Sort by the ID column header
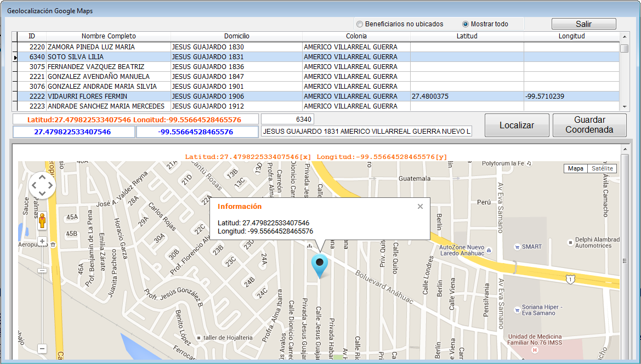Viewport: 641px width, 364px height. [x=32, y=36]
